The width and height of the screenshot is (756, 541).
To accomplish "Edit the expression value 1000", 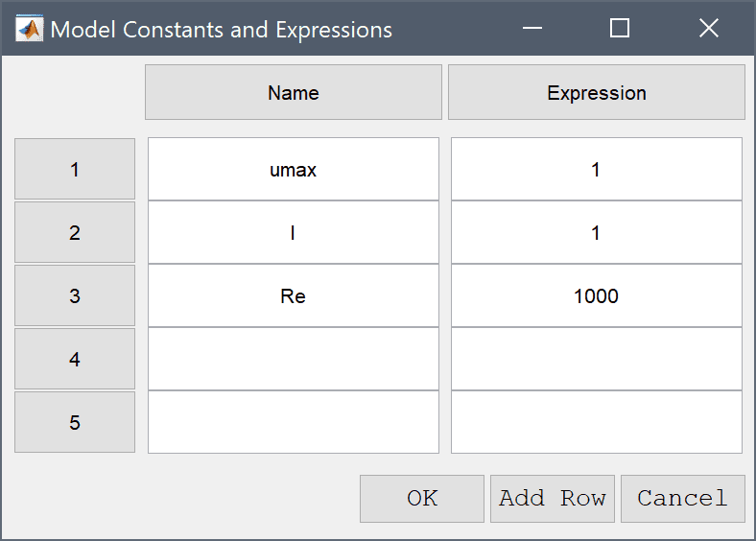I will pyautogui.click(x=597, y=295).
